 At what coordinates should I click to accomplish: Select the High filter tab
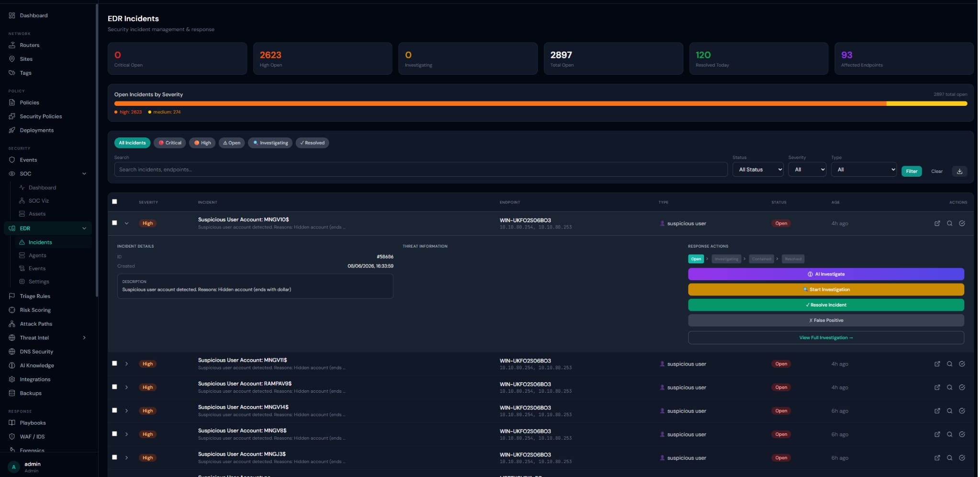pos(202,143)
